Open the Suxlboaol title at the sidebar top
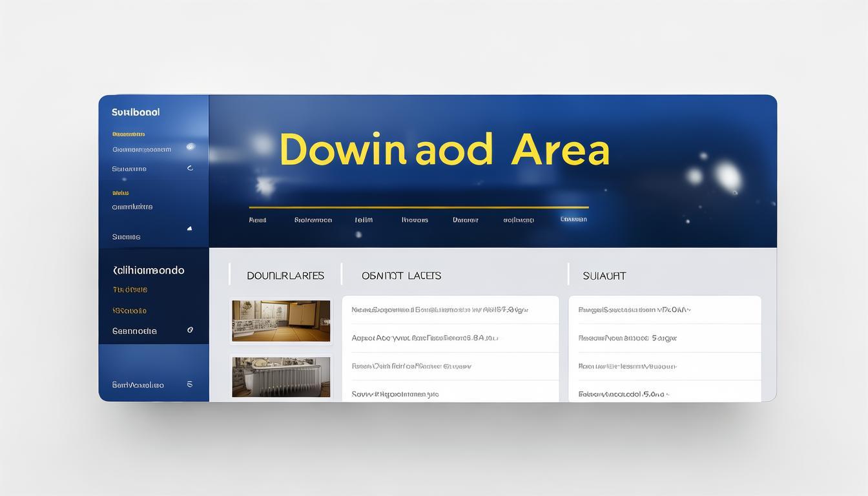This screenshot has height=496, width=868. 136,112
